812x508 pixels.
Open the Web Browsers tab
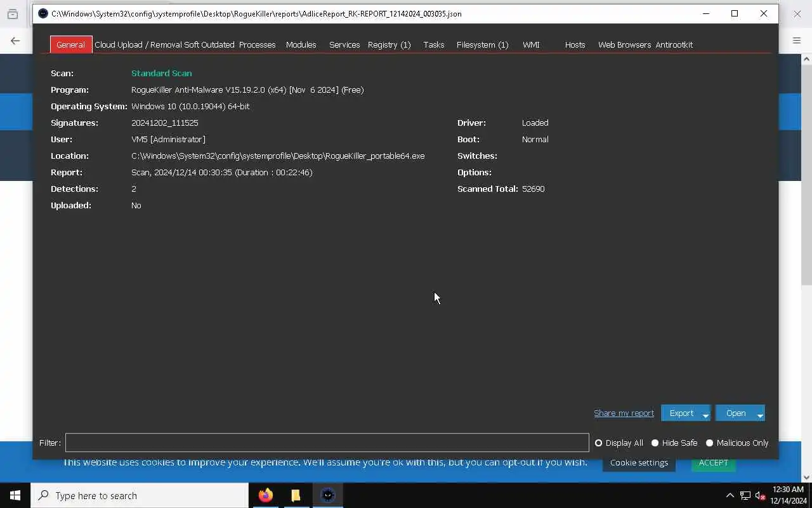pyautogui.click(x=624, y=44)
